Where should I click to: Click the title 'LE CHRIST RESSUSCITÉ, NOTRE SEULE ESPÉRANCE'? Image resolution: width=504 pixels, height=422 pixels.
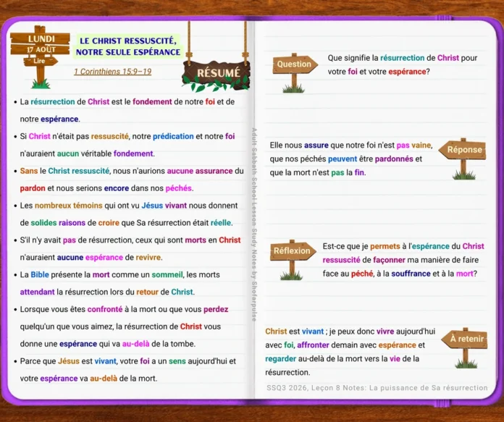(128, 46)
